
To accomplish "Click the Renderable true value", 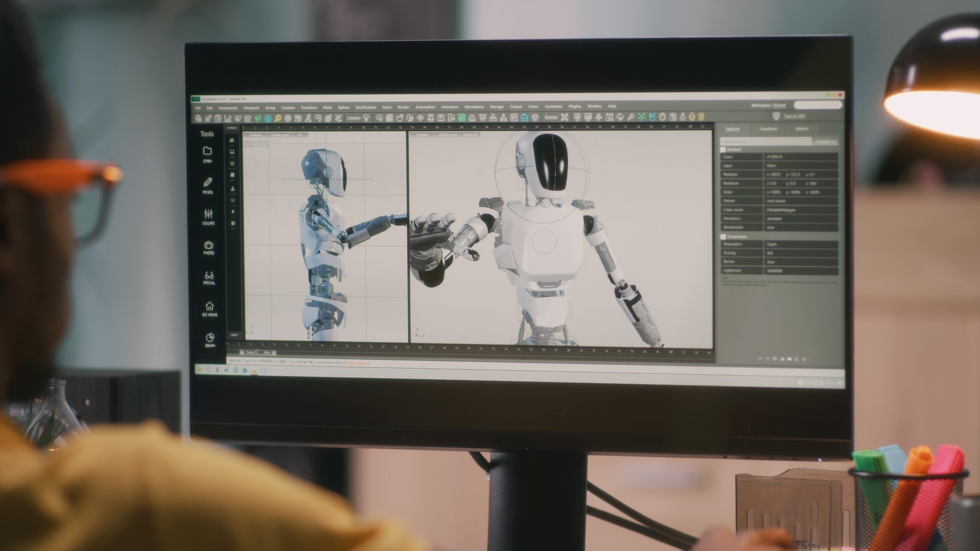I will (x=801, y=227).
